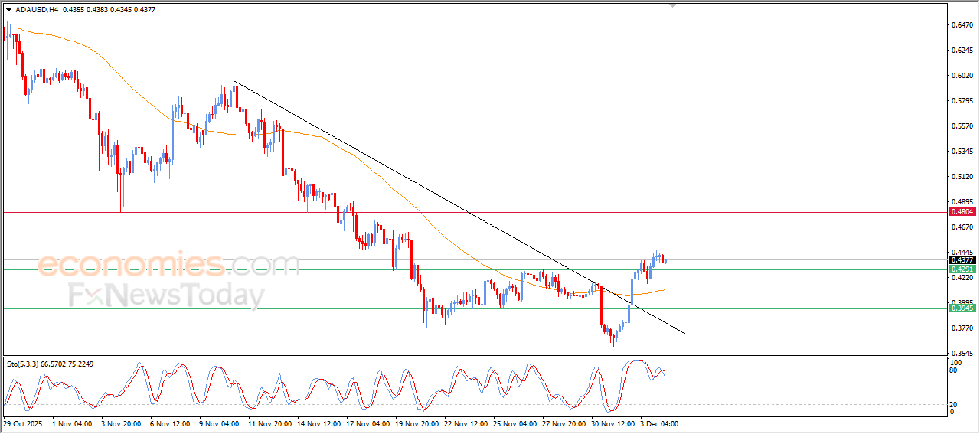980x434 pixels.
Task: Click the gray chart shift marker at top
Action: (x=672, y=5)
